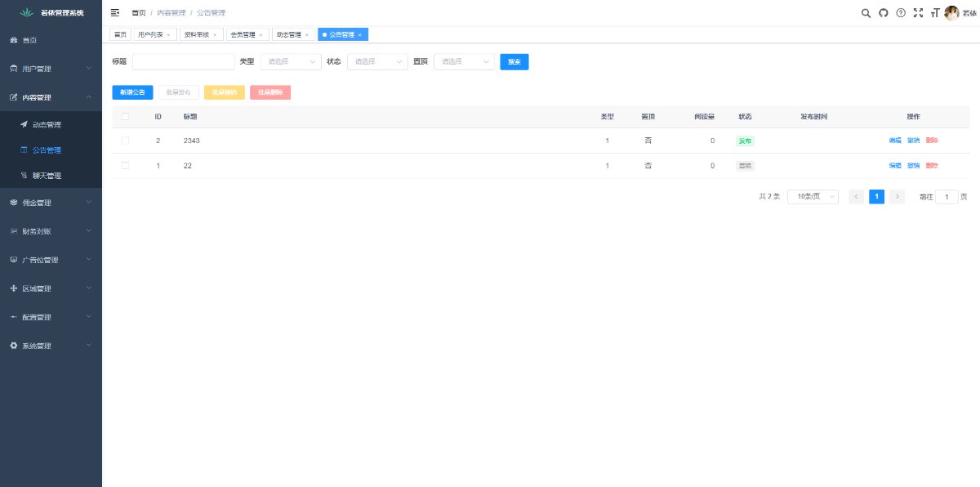Image resolution: width=980 pixels, height=487 pixels.
Task: Close the 资料审核 tab
Action: pos(215,35)
